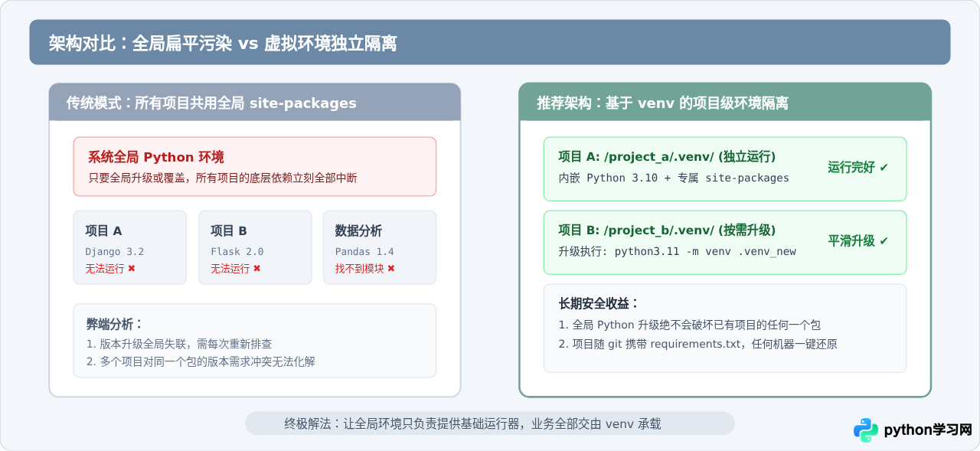Click 项目 A: /project_a/.venv/ (独立运行)

[667, 157]
